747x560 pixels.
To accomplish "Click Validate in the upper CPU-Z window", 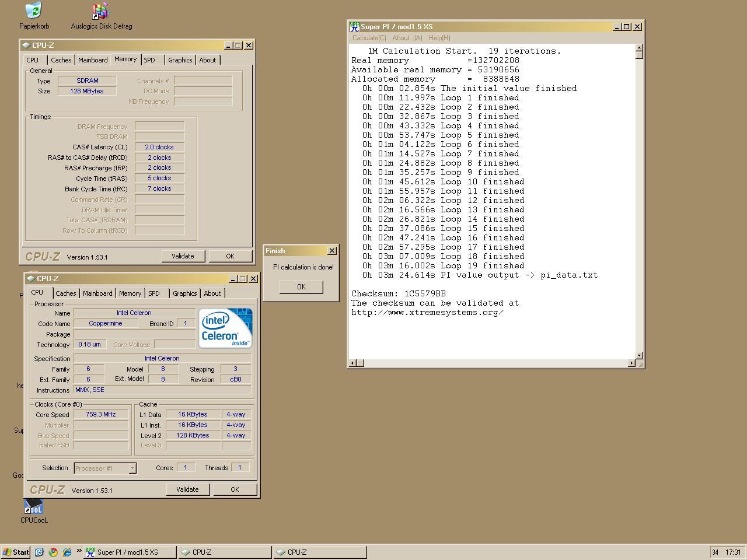I will [183, 256].
